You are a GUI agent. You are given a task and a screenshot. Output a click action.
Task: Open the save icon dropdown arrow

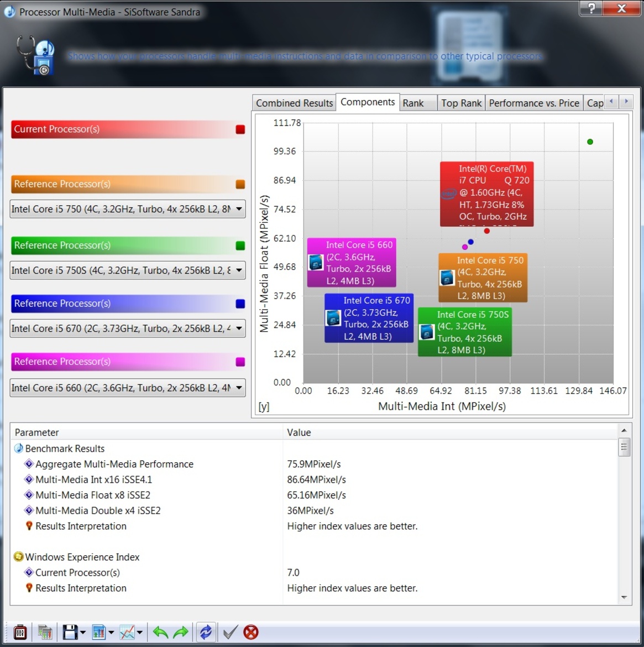83,632
